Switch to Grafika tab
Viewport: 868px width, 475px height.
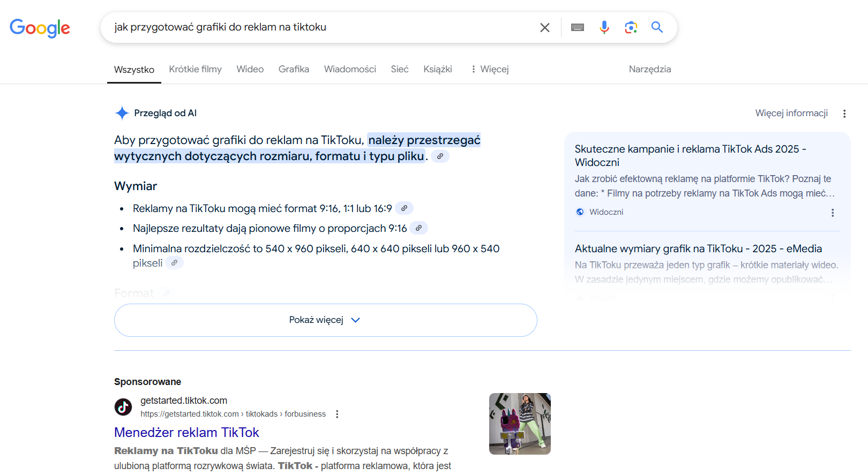click(294, 69)
